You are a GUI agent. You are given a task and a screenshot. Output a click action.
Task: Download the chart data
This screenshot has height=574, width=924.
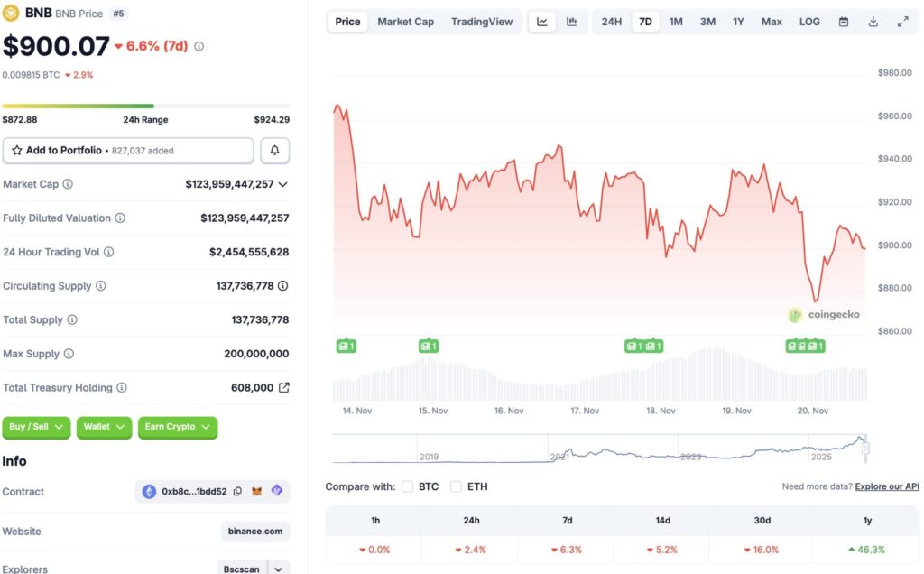(873, 21)
